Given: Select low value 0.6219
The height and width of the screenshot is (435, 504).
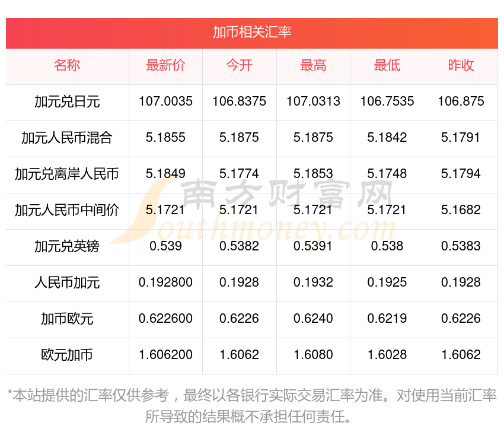Looking at the screenshot, I should point(387,319).
